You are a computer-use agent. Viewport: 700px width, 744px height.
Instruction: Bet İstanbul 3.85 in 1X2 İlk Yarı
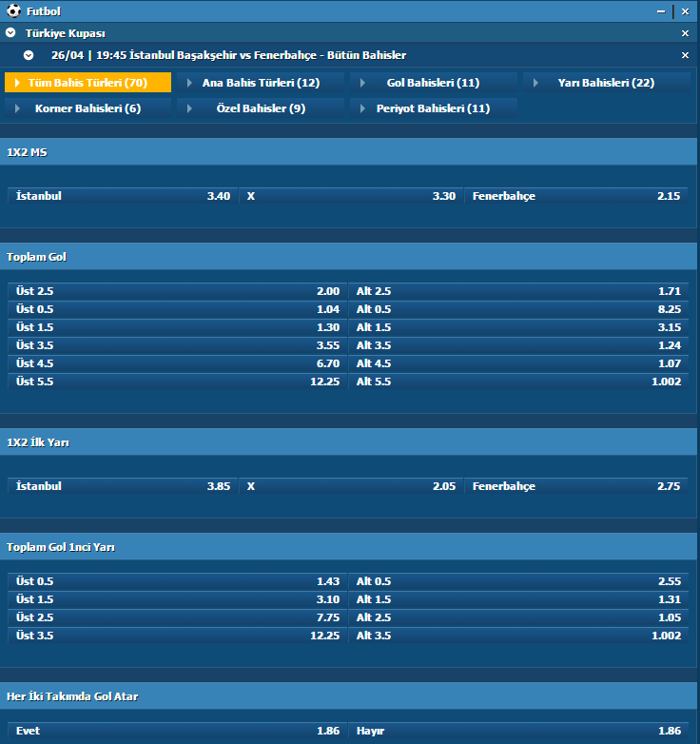point(123,486)
